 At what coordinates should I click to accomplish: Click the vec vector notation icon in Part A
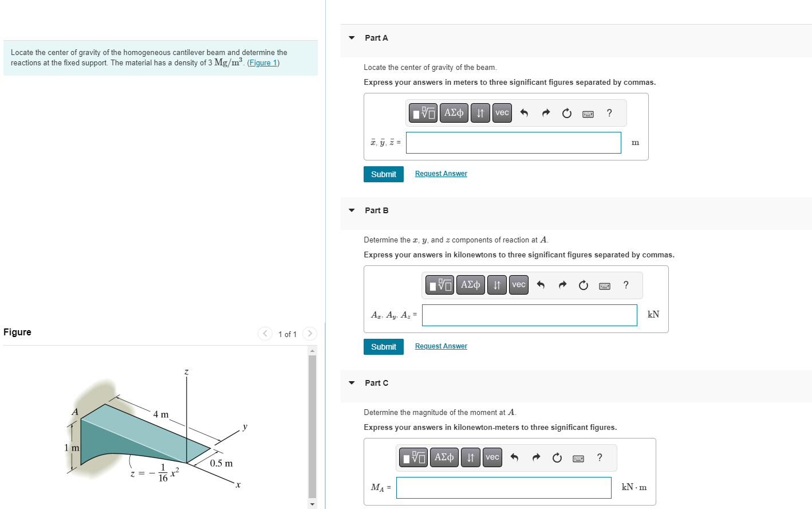click(502, 112)
